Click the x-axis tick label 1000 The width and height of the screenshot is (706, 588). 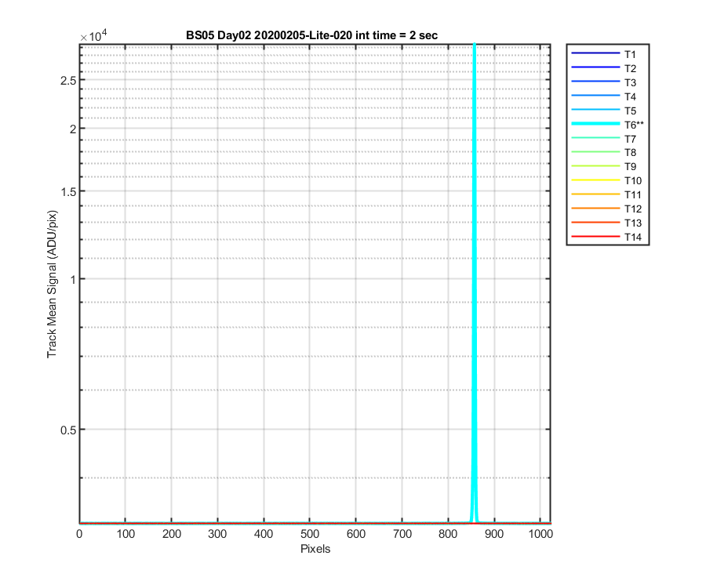pos(540,534)
